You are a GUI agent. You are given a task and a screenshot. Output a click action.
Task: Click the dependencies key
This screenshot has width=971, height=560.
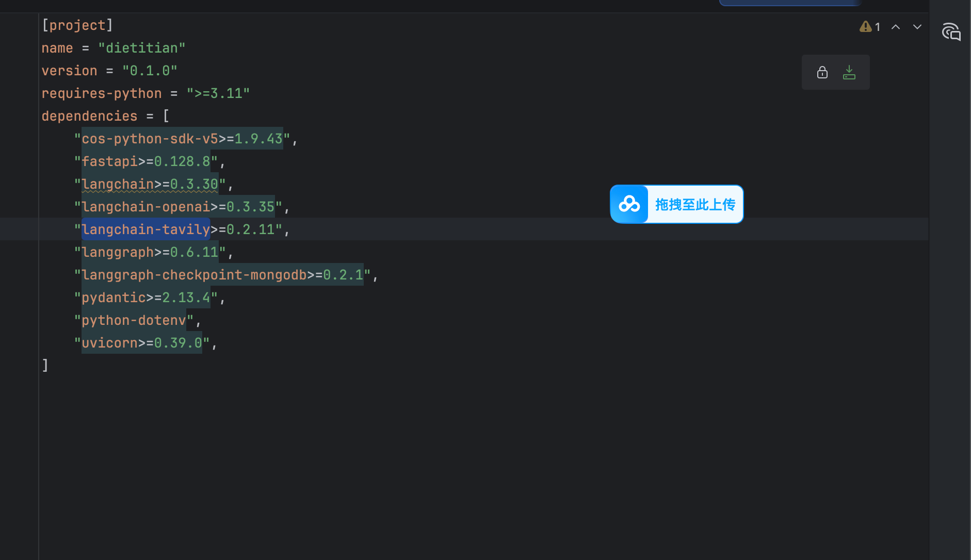coord(89,116)
